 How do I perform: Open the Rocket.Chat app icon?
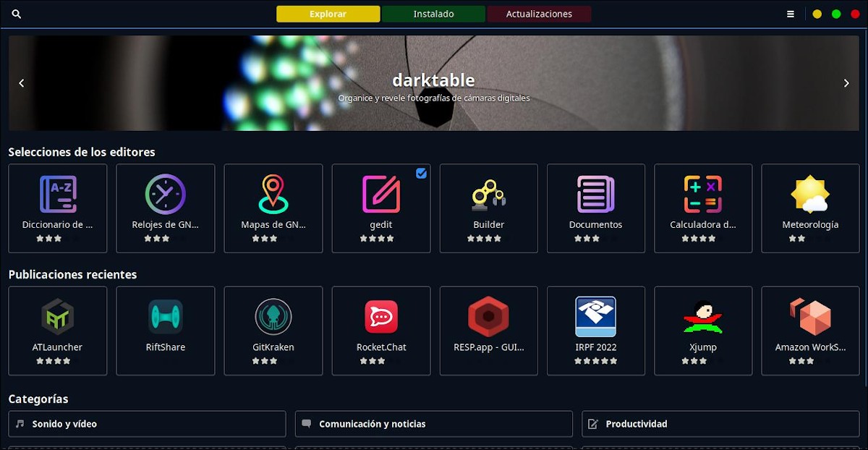(x=381, y=317)
